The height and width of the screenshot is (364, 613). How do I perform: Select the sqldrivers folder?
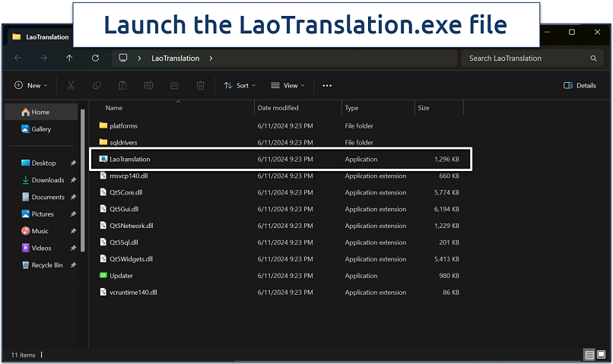(281, 143)
